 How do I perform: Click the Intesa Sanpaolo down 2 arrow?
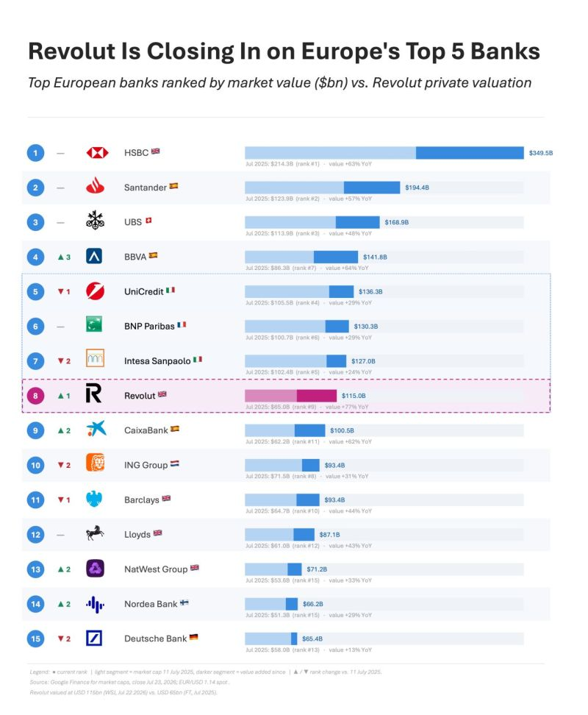coord(64,361)
